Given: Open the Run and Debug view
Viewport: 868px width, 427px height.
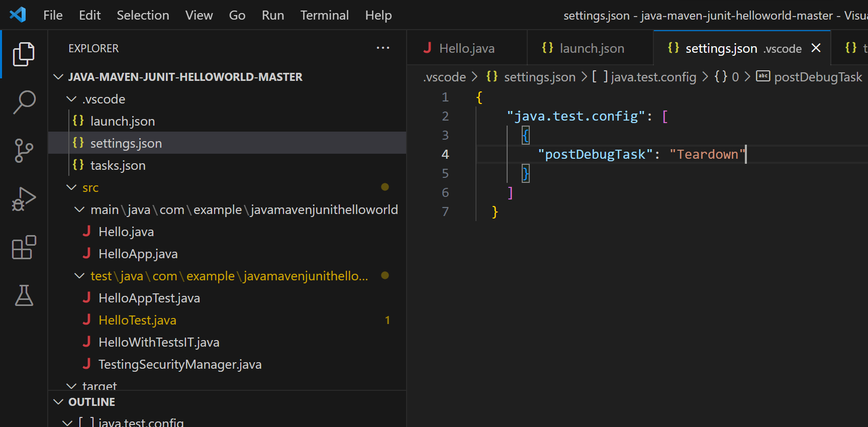Looking at the screenshot, I should (24, 199).
